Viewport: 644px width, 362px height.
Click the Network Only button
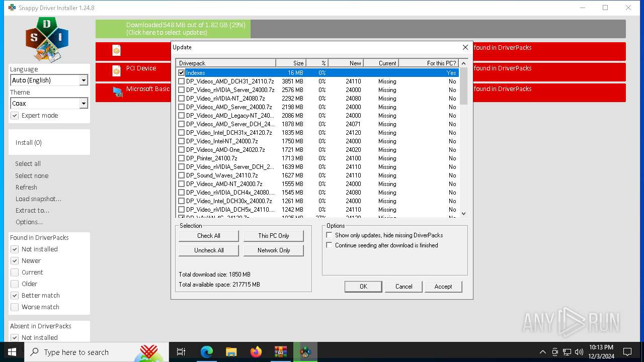(274, 250)
